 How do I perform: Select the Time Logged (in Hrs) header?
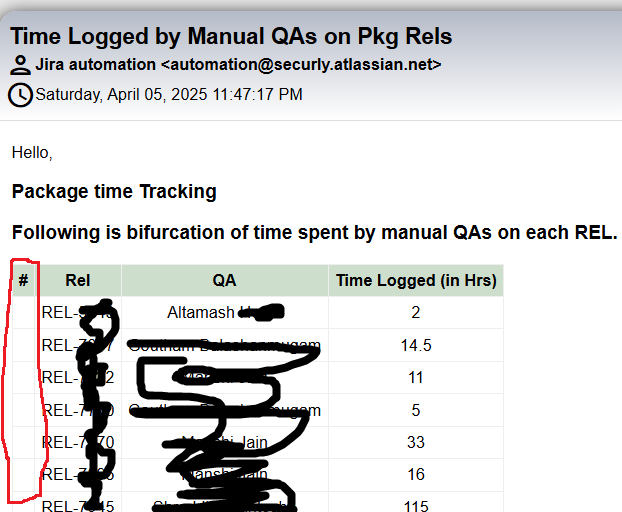(x=416, y=281)
